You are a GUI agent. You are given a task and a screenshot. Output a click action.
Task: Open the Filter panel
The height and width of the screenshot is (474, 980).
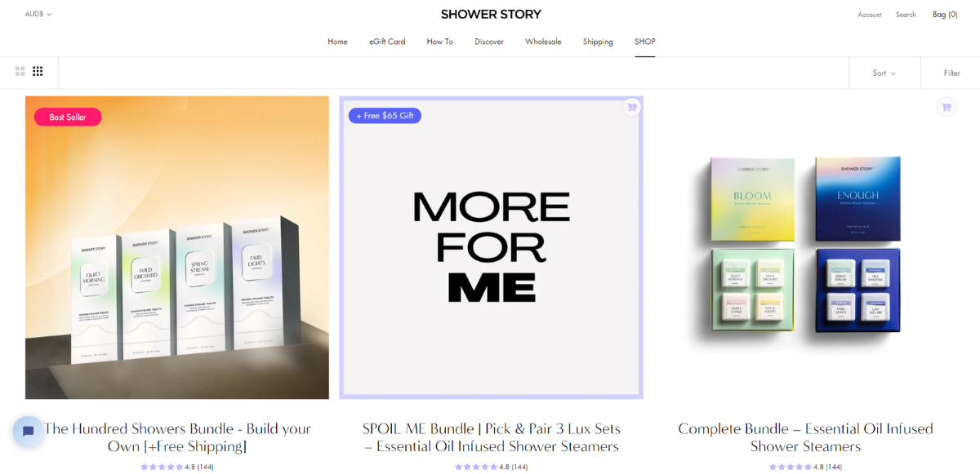click(952, 73)
